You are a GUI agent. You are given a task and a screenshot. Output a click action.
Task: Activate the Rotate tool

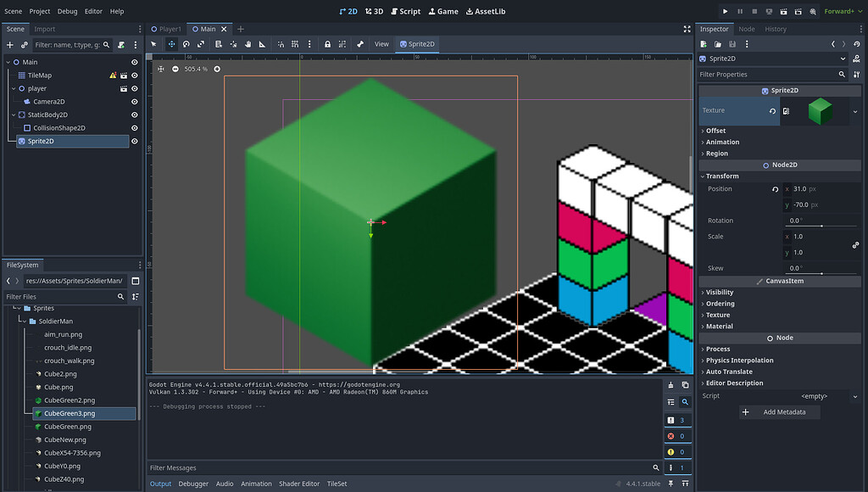click(x=186, y=44)
